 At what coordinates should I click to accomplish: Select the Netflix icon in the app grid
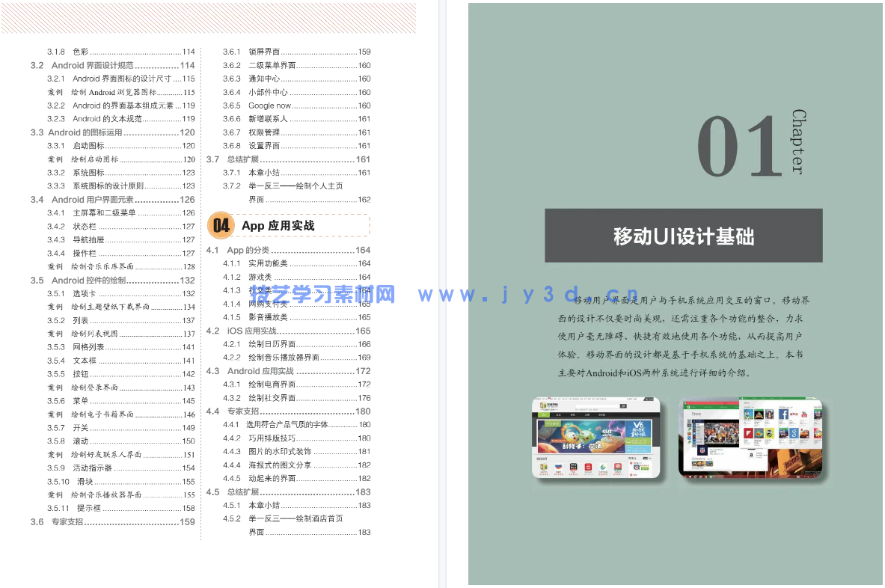pos(793,414)
